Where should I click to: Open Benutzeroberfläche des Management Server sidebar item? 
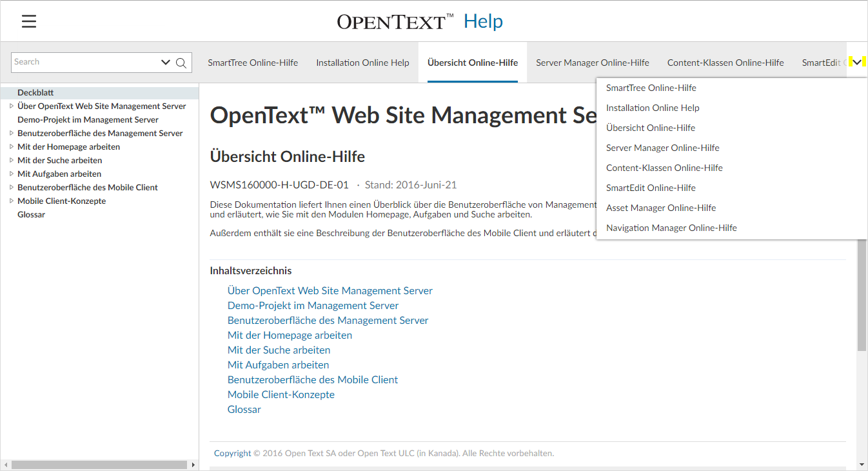pos(100,134)
